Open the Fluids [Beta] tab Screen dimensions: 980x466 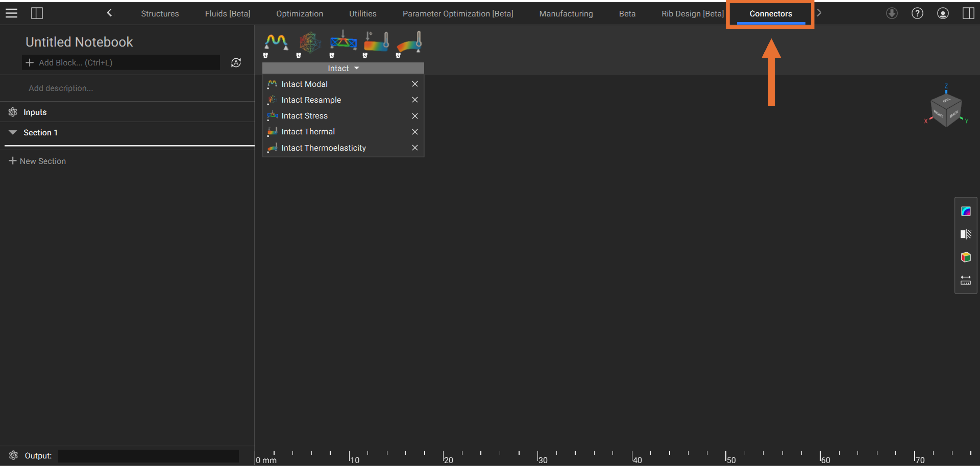pyautogui.click(x=228, y=14)
